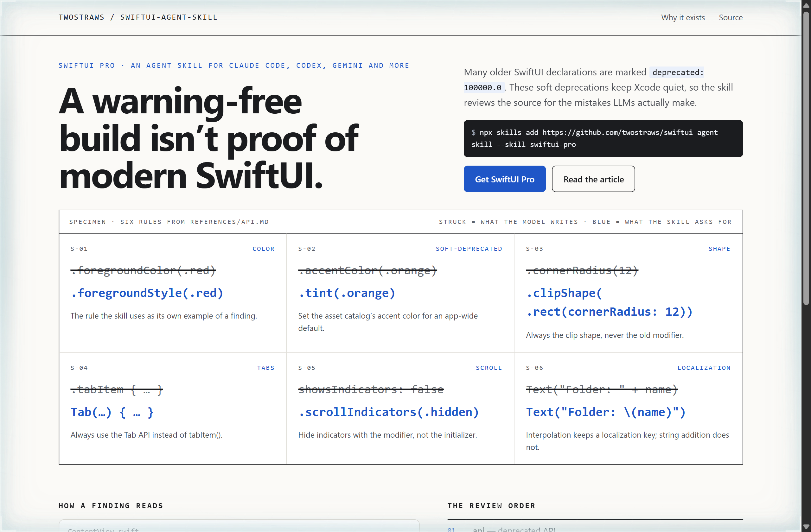Click the TABS tag on card S-04
811x532 pixels.
click(265, 368)
